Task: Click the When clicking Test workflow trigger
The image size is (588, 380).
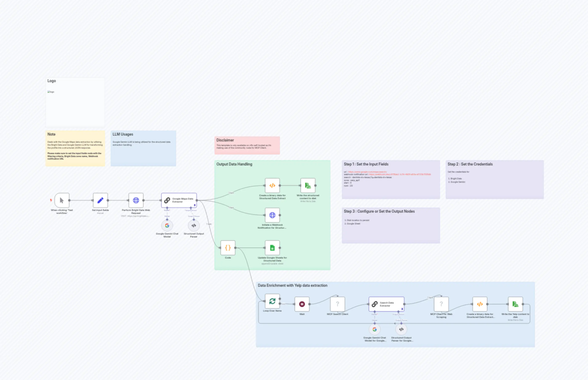Action: [x=61, y=200]
